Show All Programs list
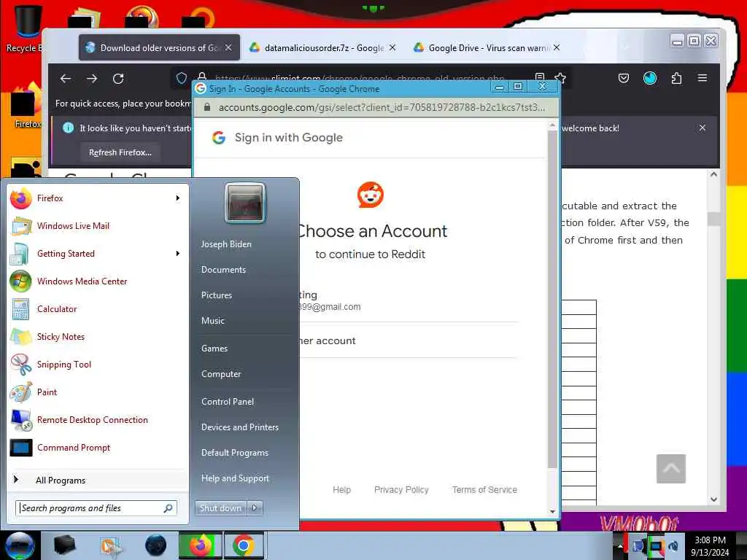 coord(98,480)
